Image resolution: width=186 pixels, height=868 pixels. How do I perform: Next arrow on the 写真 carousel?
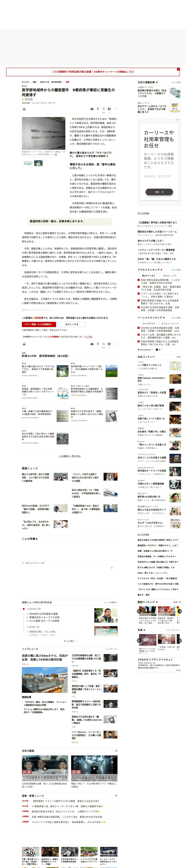coord(180,641)
